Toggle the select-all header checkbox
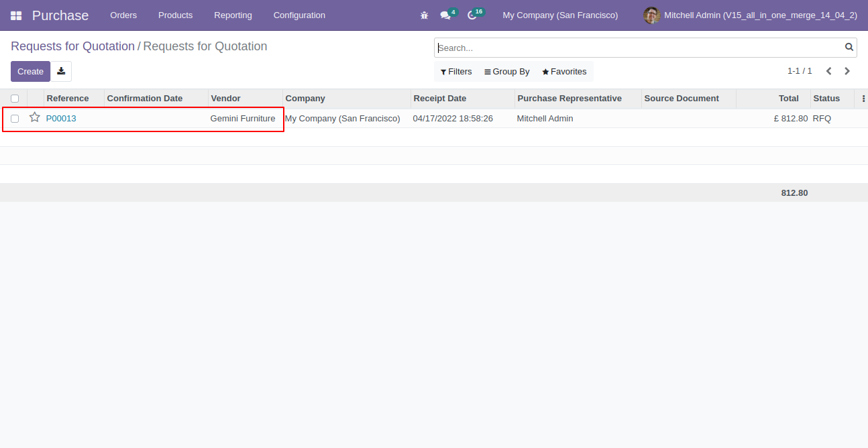The image size is (868, 448). tap(15, 99)
